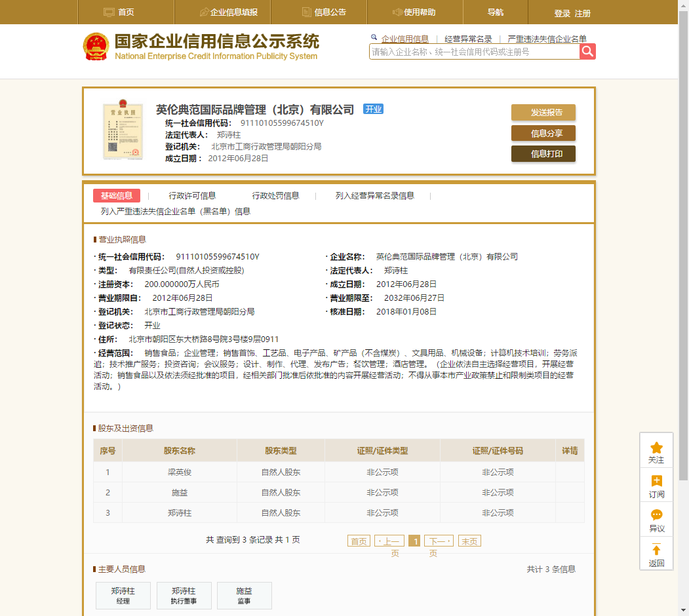Open 使用帮助 in top navigation
This screenshot has height=616, width=689.
click(x=414, y=12)
